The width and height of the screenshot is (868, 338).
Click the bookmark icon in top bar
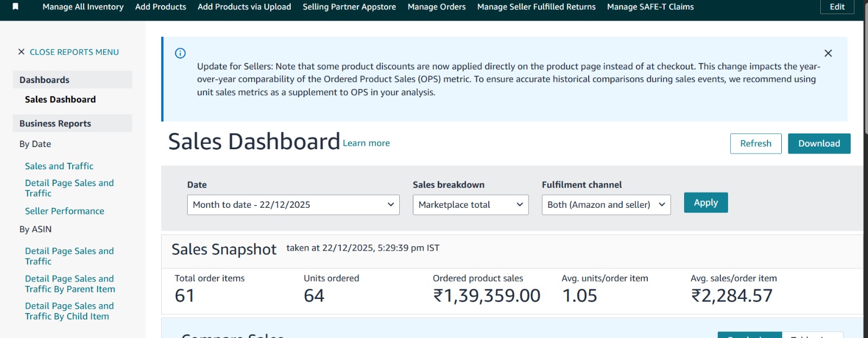tap(16, 7)
